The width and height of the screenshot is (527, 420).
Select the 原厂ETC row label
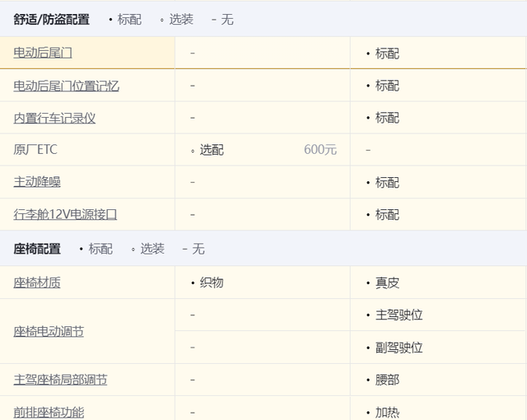[x=35, y=150]
